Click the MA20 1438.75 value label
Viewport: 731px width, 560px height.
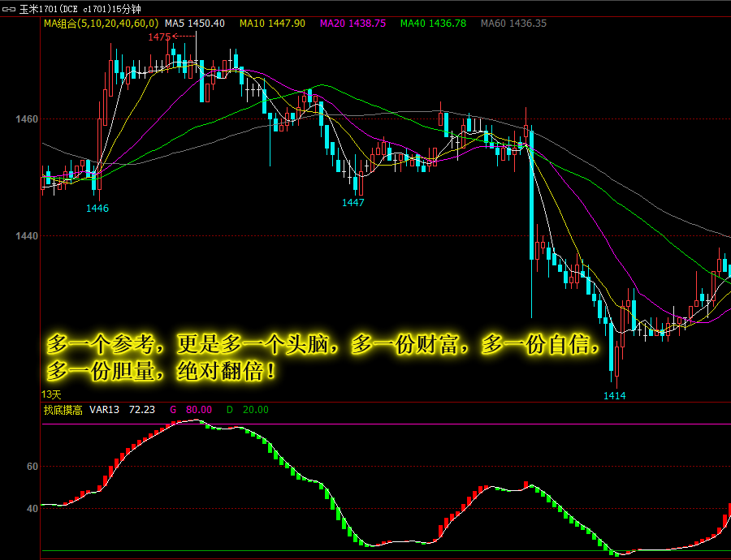click(353, 24)
